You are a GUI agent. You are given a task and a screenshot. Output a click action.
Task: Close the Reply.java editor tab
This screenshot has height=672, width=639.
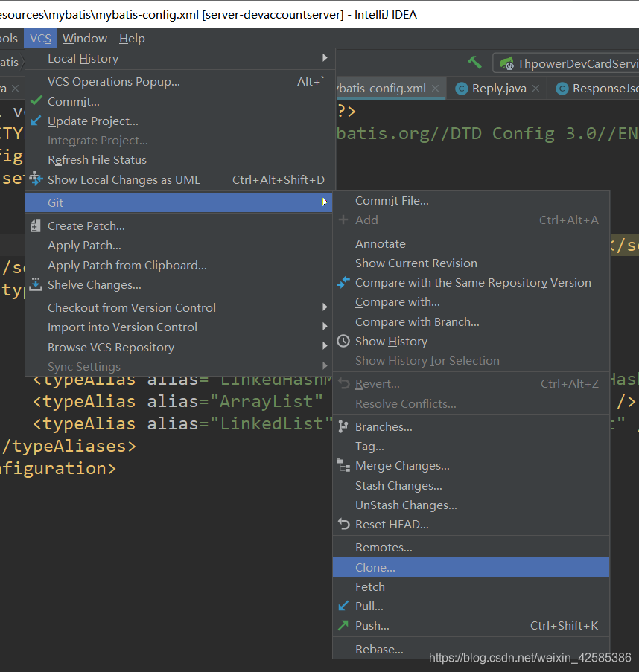[x=535, y=89]
